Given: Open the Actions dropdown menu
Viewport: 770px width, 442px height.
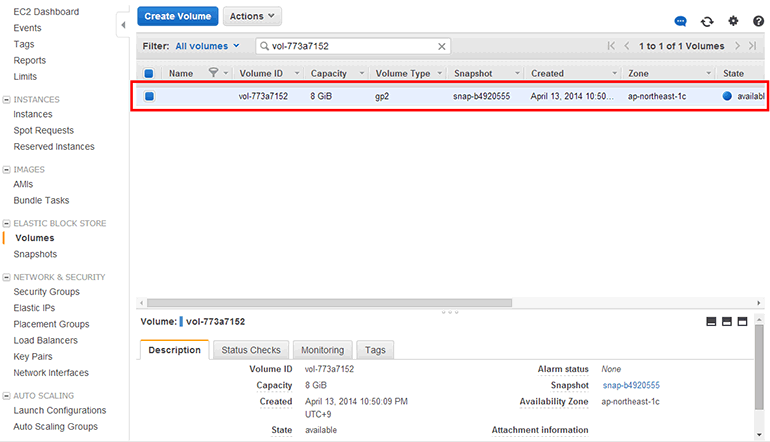Looking at the screenshot, I should [251, 17].
